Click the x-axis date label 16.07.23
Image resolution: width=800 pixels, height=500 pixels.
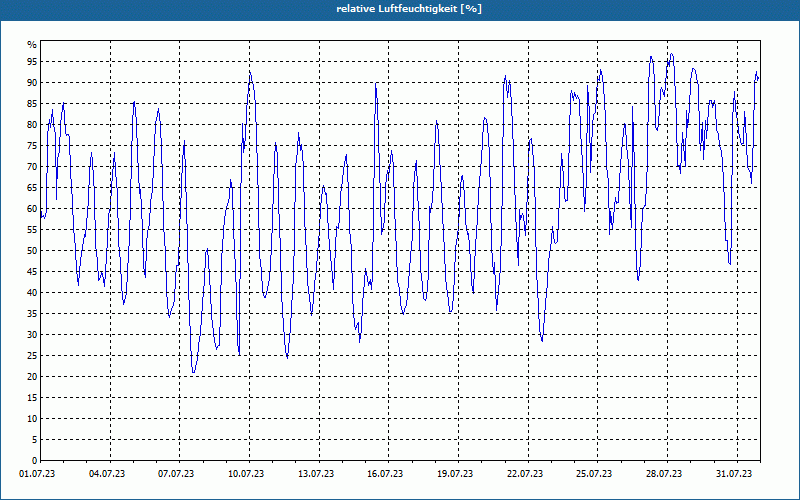pyautogui.click(x=385, y=474)
